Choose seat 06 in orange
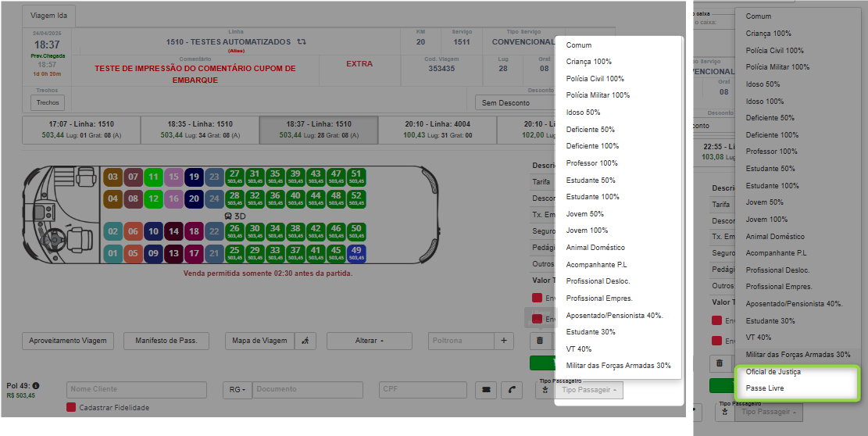The image size is (868, 436). (133, 231)
